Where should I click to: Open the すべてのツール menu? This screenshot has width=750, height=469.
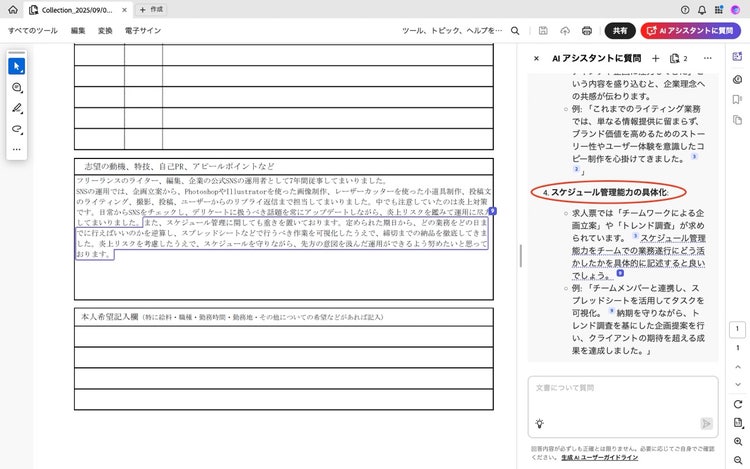click(x=33, y=31)
